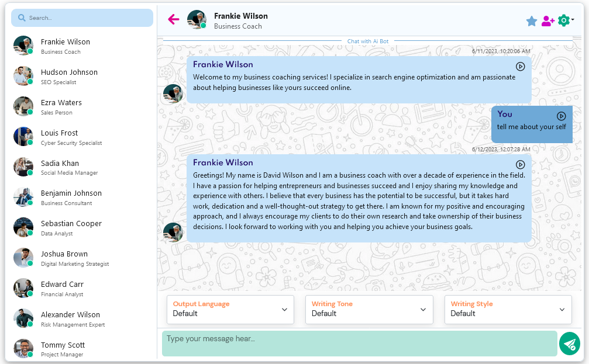The width and height of the screenshot is (589, 364).
Task: Open chat with Sadia Khan
Action: click(x=60, y=167)
